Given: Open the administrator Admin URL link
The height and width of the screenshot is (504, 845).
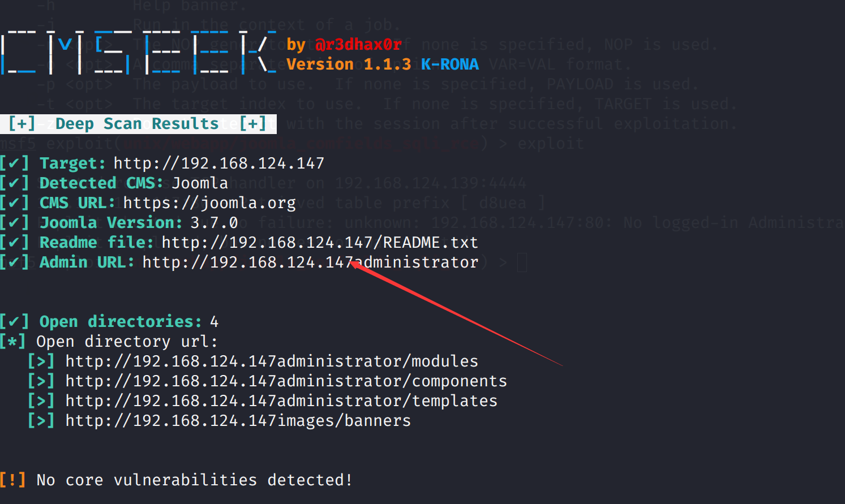Looking at the screenshot, I should pos(310,262).
